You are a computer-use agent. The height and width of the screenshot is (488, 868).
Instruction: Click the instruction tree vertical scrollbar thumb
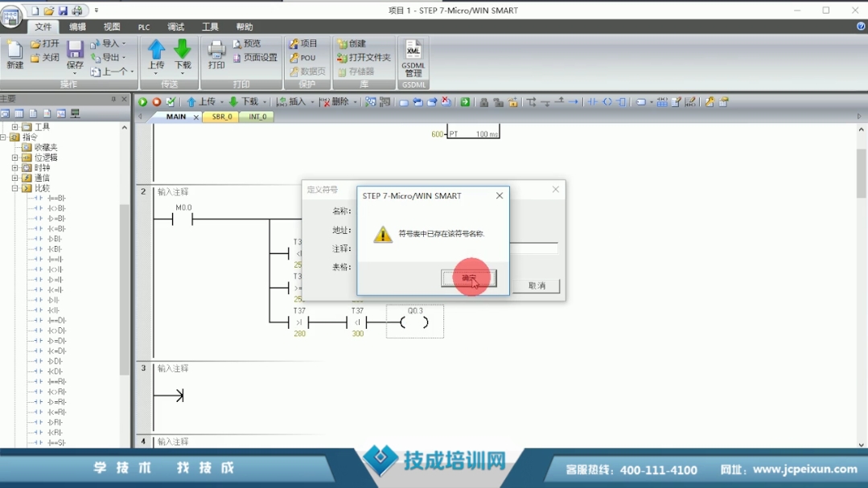(x=125, y=289)
